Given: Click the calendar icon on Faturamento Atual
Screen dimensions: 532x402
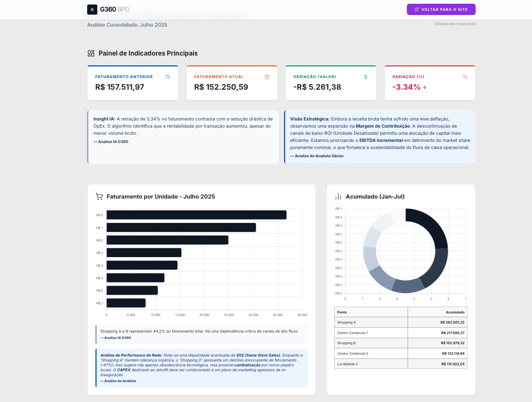Looking at the screenshot, I should [x=267, y=77].
